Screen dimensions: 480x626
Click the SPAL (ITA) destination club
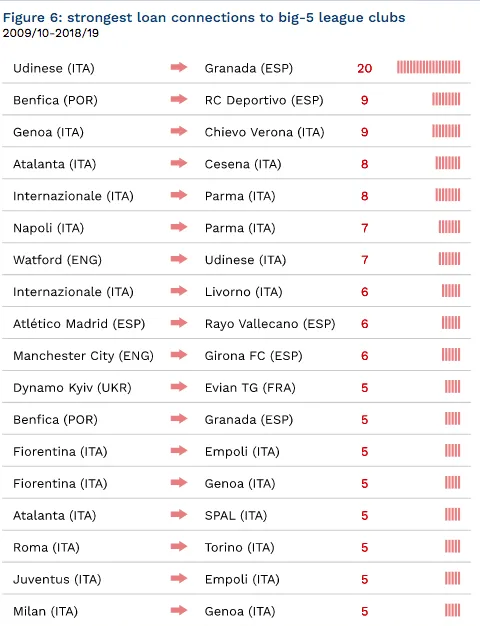click(236, 515)
